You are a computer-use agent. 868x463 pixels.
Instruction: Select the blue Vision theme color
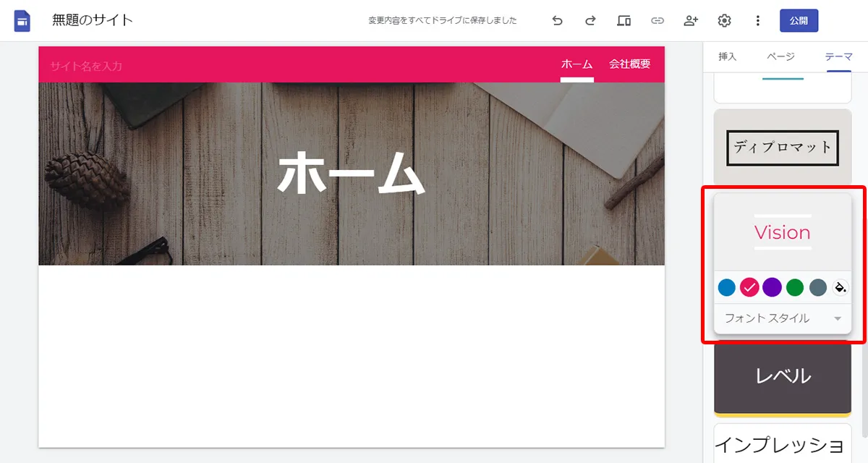point(726,287)
